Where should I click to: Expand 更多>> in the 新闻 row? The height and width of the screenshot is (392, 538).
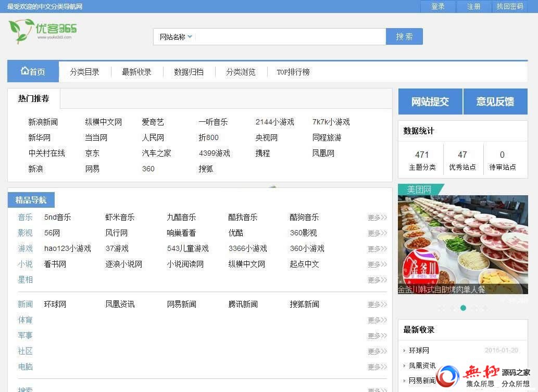coord(377,305)
